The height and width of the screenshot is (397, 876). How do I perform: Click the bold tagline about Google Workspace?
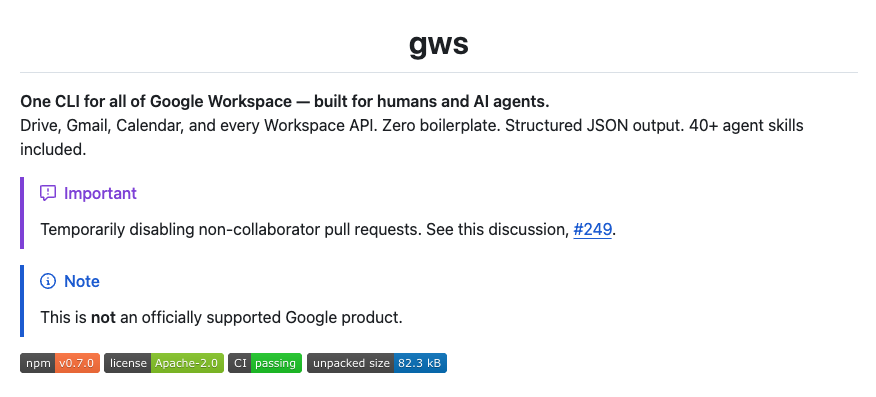coord(285,102)
